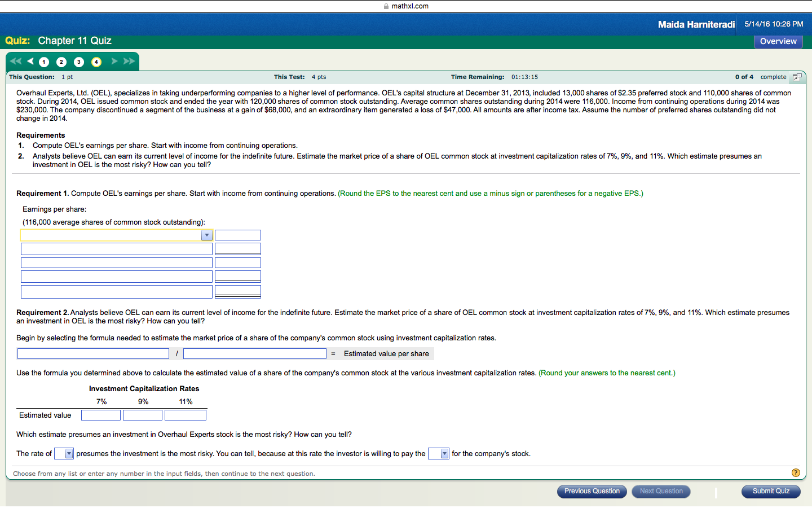Click the Submit Quiz button
The height and width of the screenshot is (508, 812).
[x=771, y=491]
